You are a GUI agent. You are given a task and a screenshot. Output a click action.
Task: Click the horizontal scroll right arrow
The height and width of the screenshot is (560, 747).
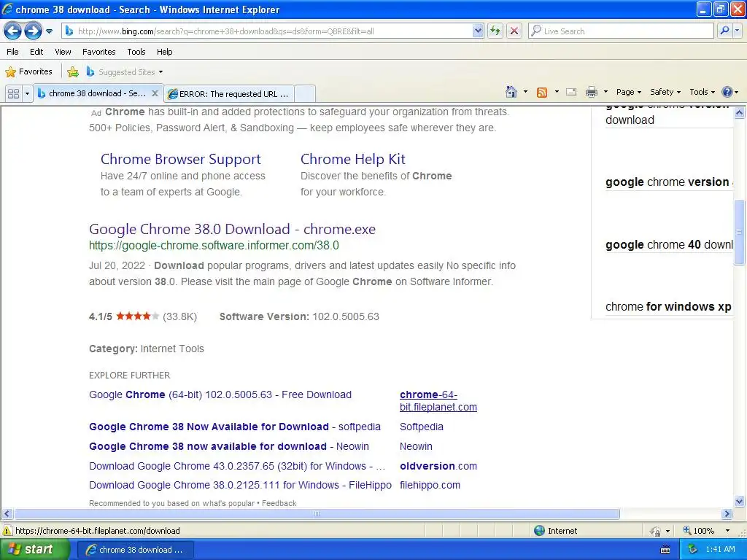point(727,514)
